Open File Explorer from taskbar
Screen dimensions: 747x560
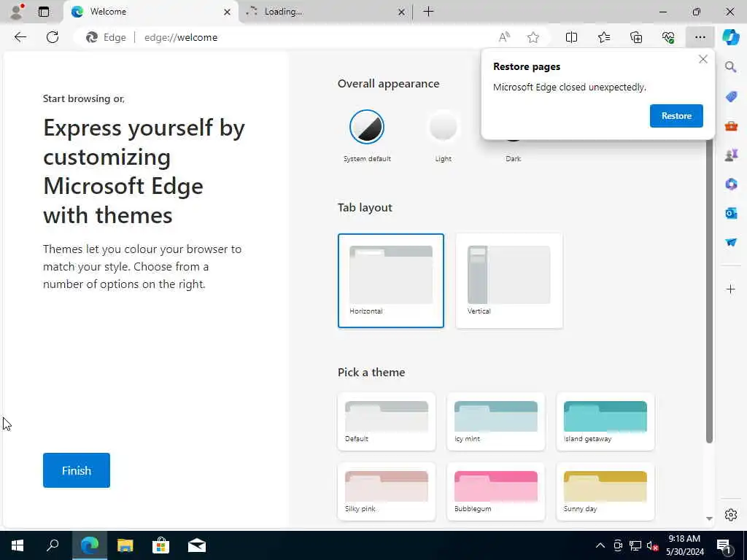(125, 545)
